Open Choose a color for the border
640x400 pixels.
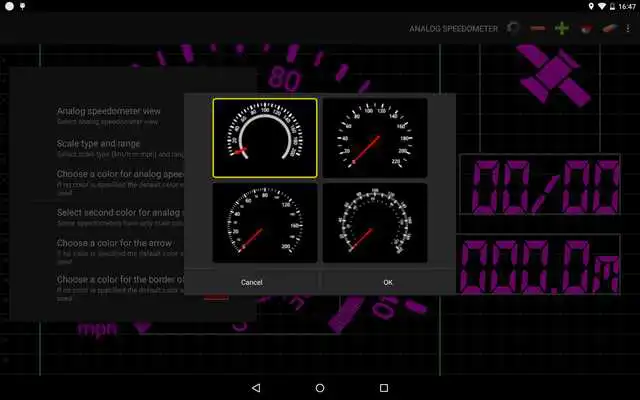[120, 289]
